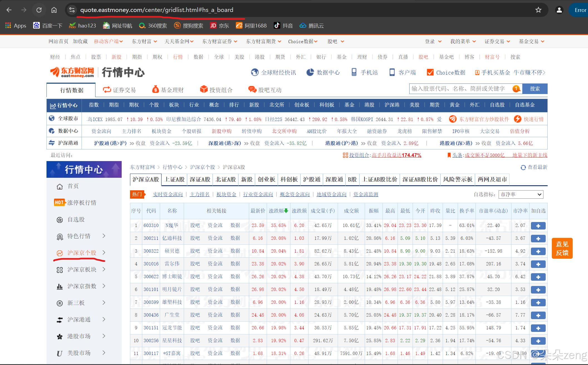Open 基金理财 money bag icon
The image size is (588, 365).
(x=168, y=90)
